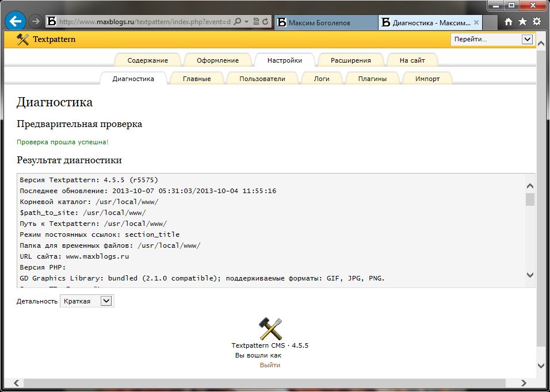
Task: Open the Пользователи sub-tab
Action: [262, 79]
